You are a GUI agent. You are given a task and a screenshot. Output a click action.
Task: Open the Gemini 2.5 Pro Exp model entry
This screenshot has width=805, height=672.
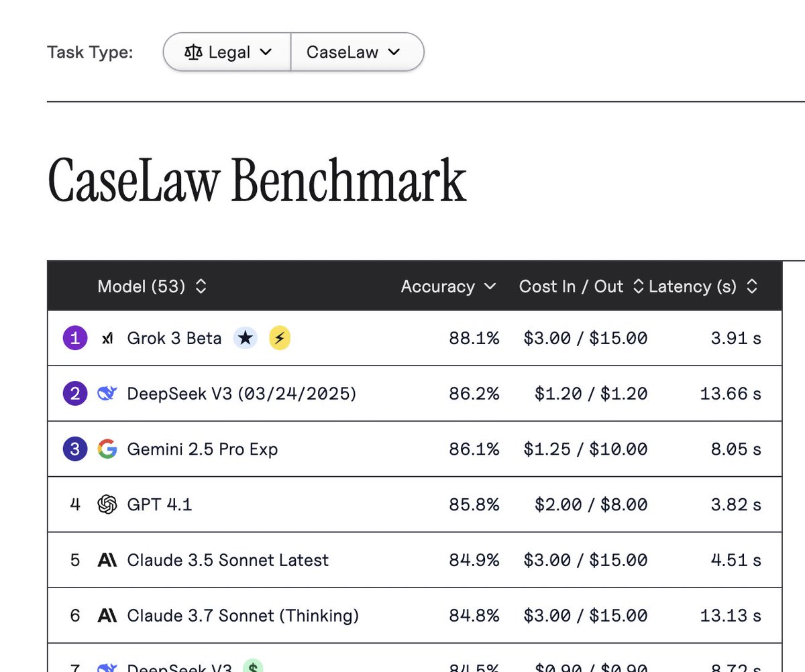tap(202, 449)
